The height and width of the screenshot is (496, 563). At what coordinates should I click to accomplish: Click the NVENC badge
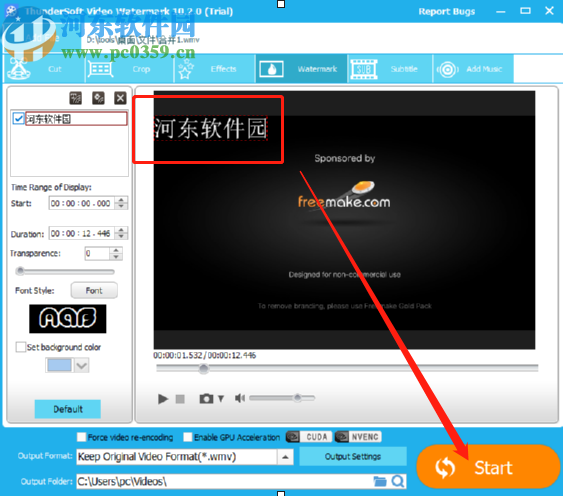[358, 437]
